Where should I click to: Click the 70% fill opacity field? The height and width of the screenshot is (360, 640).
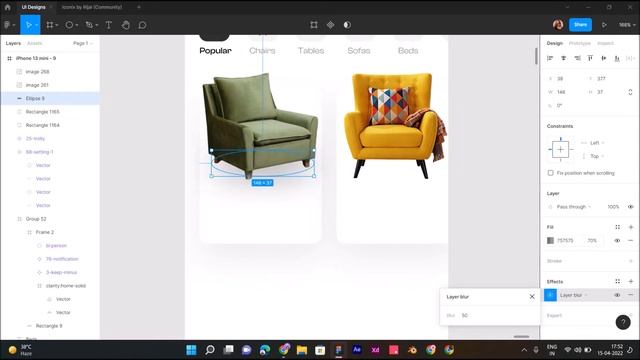592,240
